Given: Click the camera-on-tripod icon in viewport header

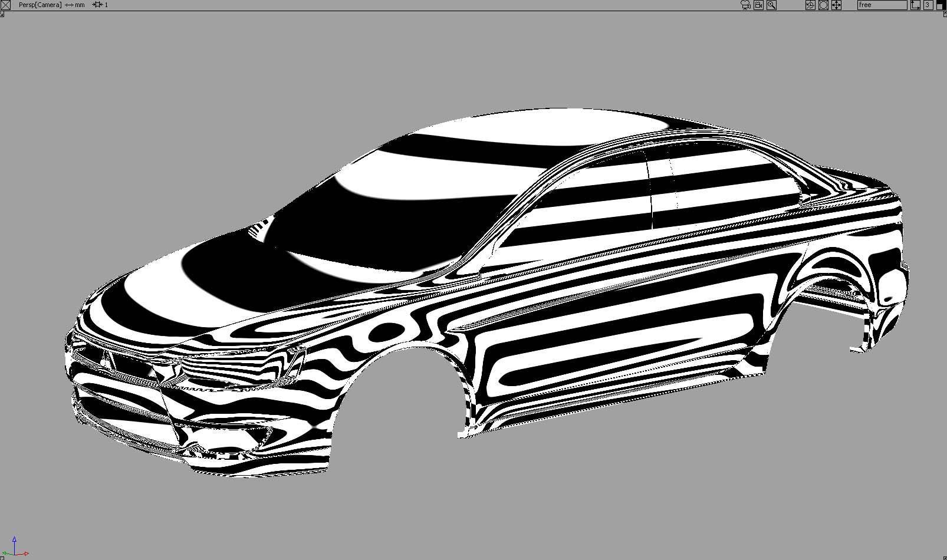Looking at the screenshot, I should coord(745,5).
